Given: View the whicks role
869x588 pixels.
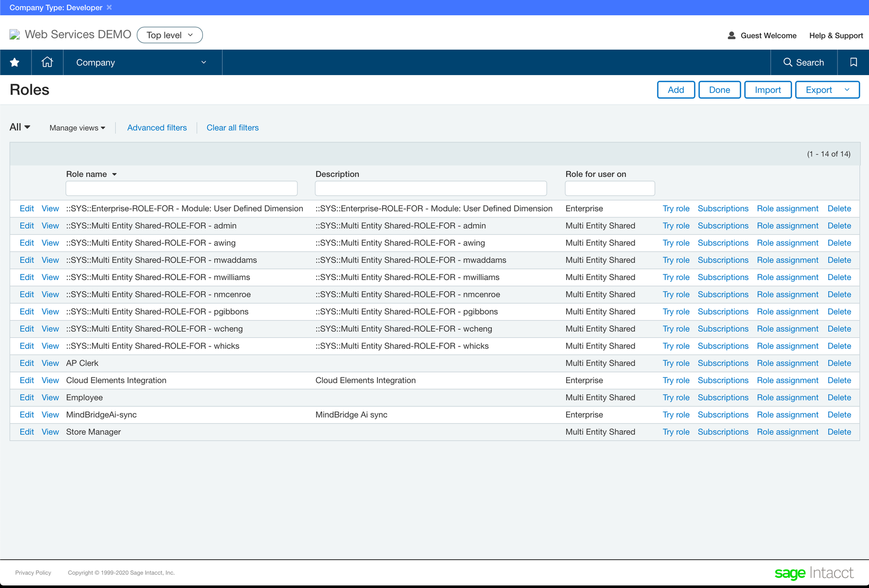Looking at the screenshot, I should pyautogui.click(x=50, y=346).
